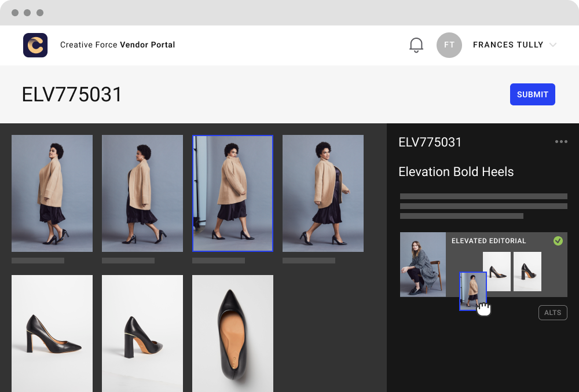Screen dimensions: 579x392
Task: Click the Creative Force Vendor Portal title
Action: click(x=118, y=45)
